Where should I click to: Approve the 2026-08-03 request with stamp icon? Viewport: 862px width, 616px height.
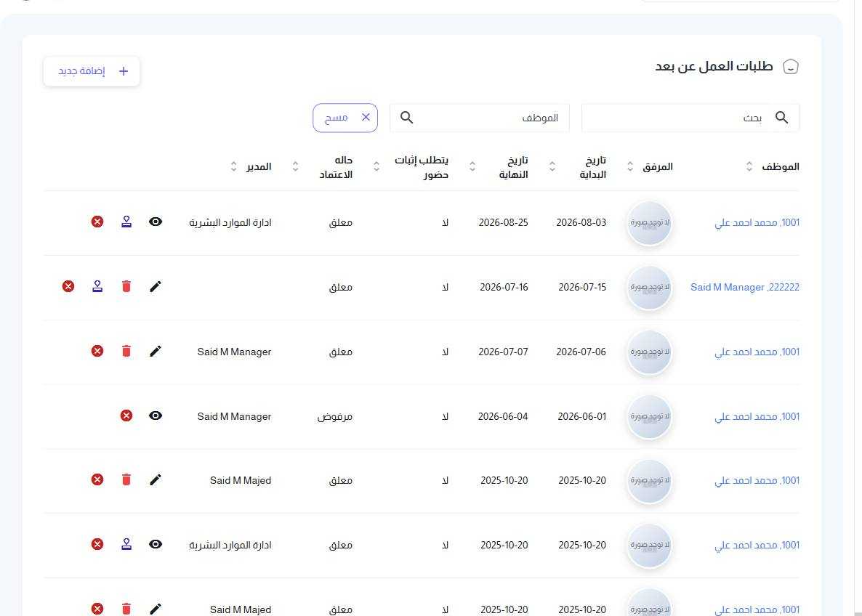(x=126, y=222)
